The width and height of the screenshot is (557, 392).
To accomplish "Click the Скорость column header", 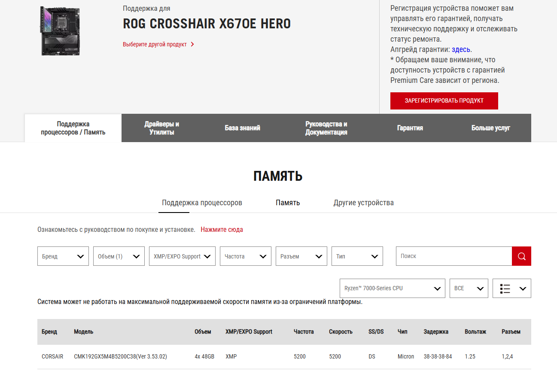I will pos(341,332).
